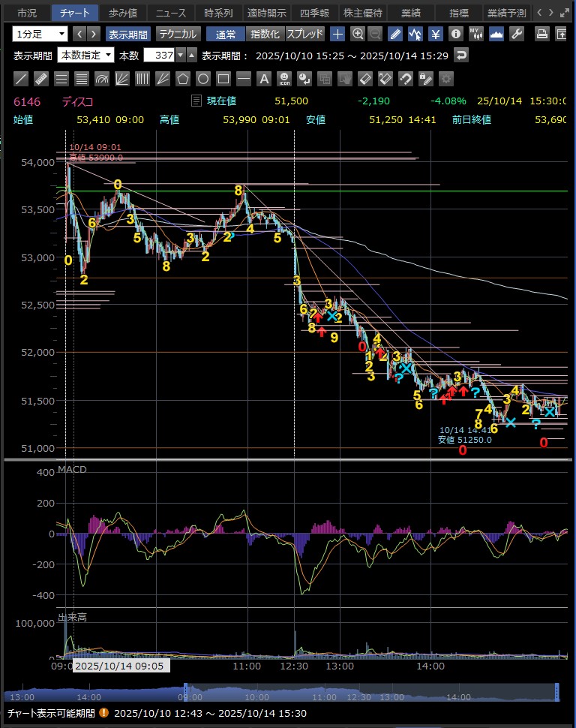Choose the circle drawing tool
The image size is (576, 728).
[203, 79]
